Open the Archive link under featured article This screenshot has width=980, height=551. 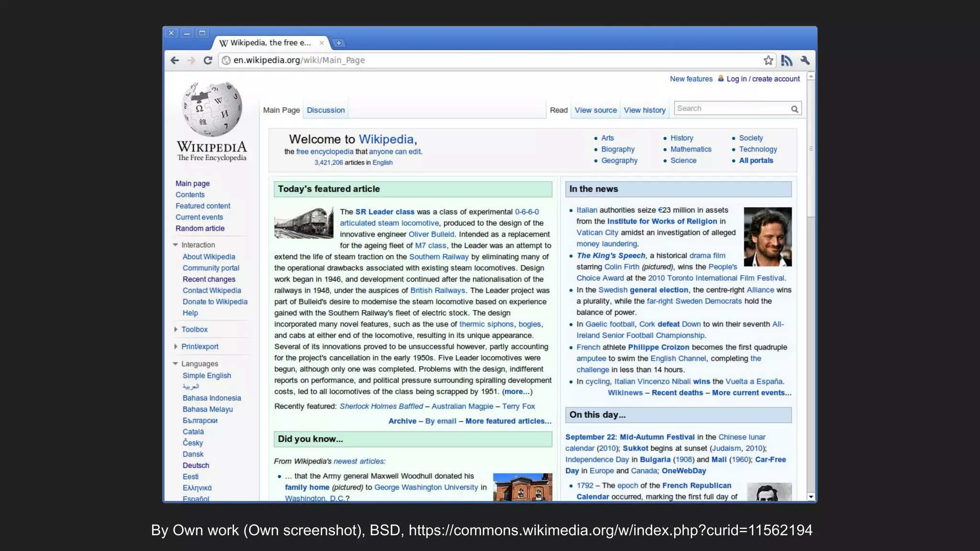[x=402, y=421]
